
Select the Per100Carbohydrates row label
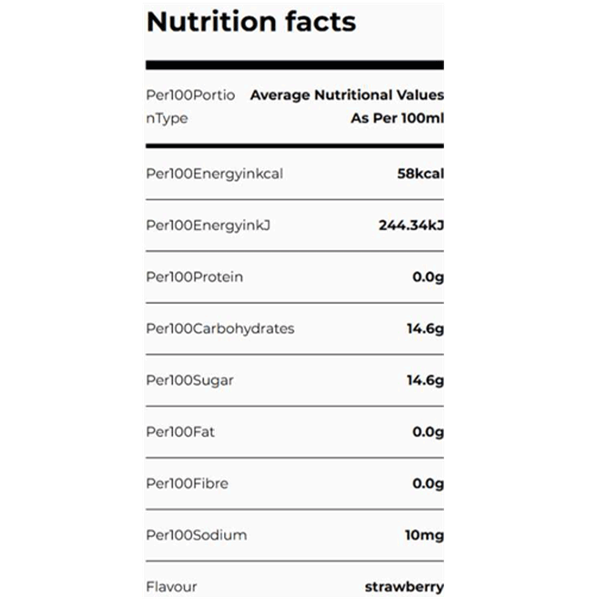tap(220, 329)
